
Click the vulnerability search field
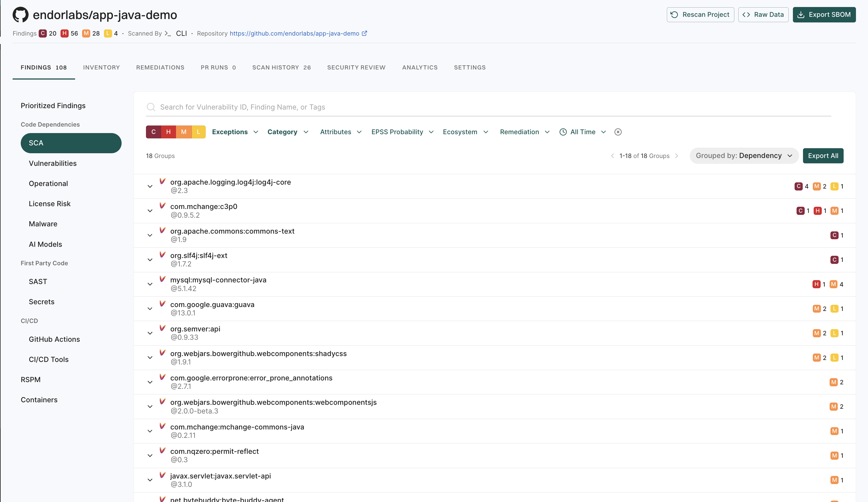click(488, 107)
